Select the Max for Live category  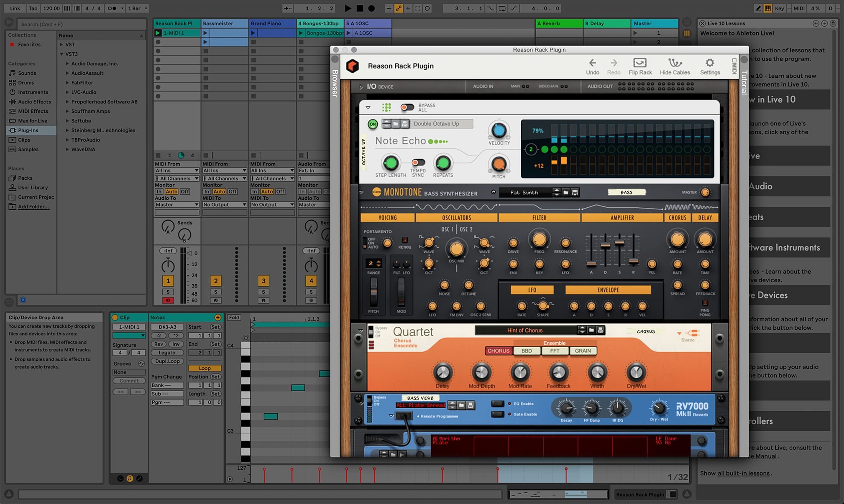pos(33,121)
